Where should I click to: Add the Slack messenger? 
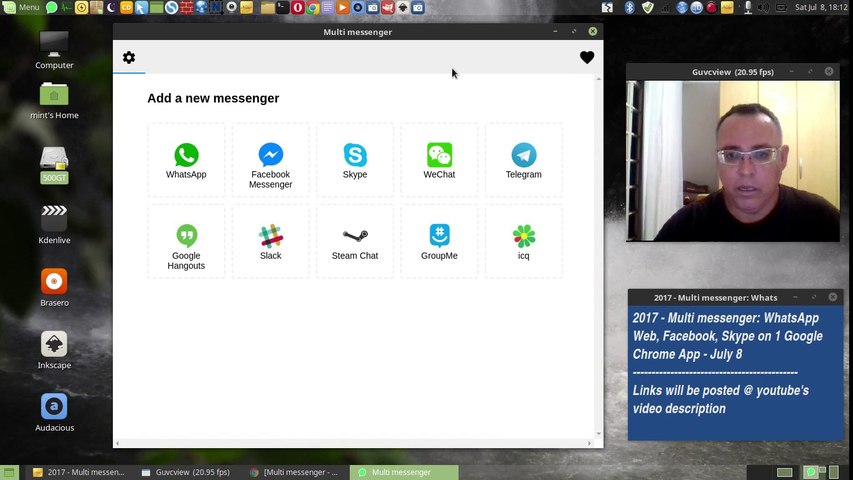[x=270, y=242]
